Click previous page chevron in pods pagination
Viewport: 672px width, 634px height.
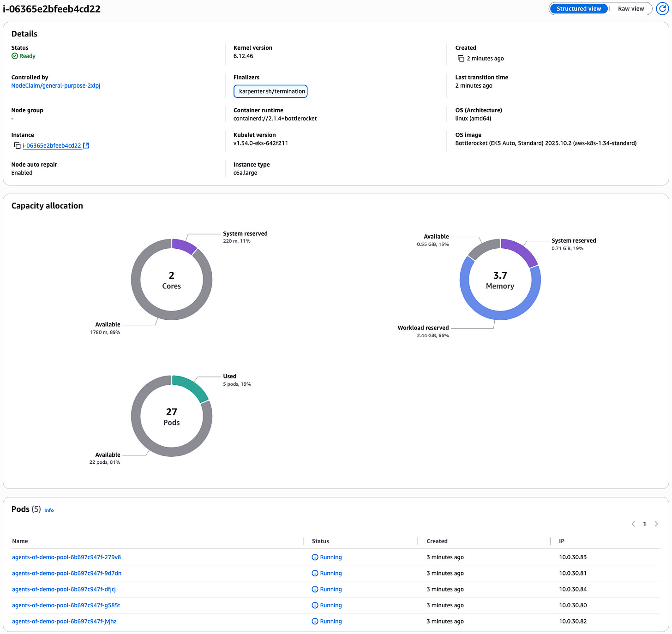633,524
